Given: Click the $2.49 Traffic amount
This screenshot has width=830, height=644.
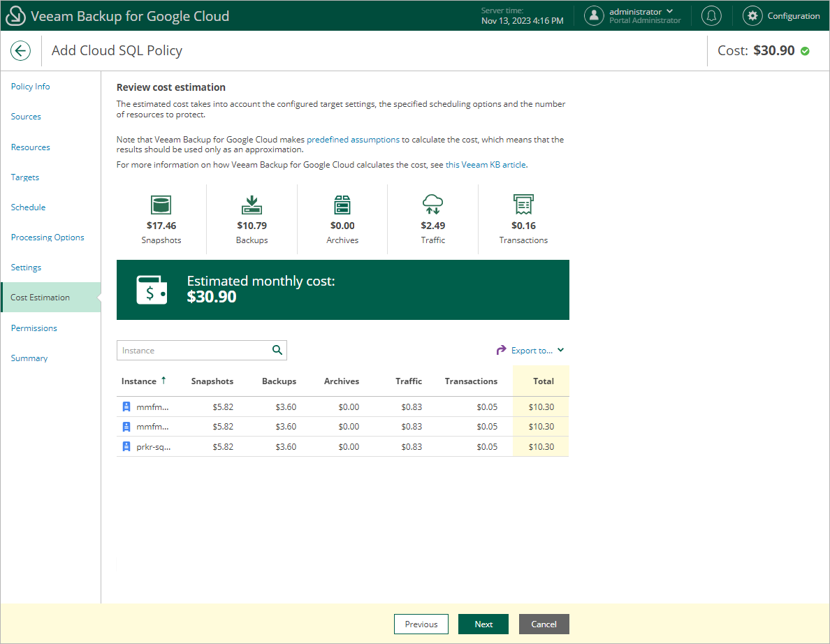Looking at the screenshot, I should [x=432, y=226].
